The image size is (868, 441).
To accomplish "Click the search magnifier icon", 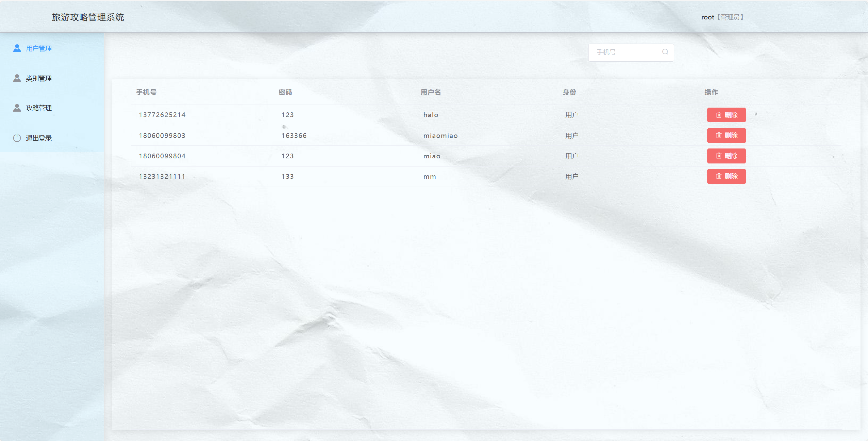I will 665,52.
